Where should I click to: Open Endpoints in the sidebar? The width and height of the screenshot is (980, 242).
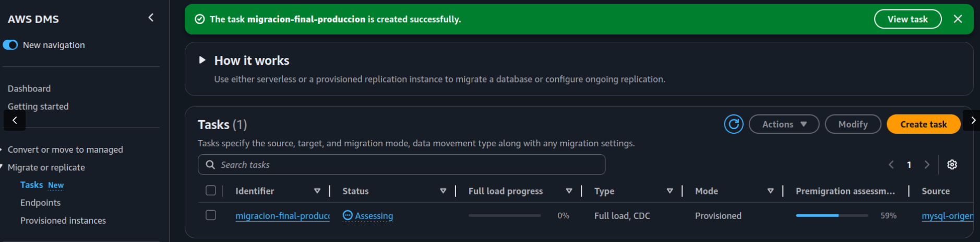coord(40,203)
